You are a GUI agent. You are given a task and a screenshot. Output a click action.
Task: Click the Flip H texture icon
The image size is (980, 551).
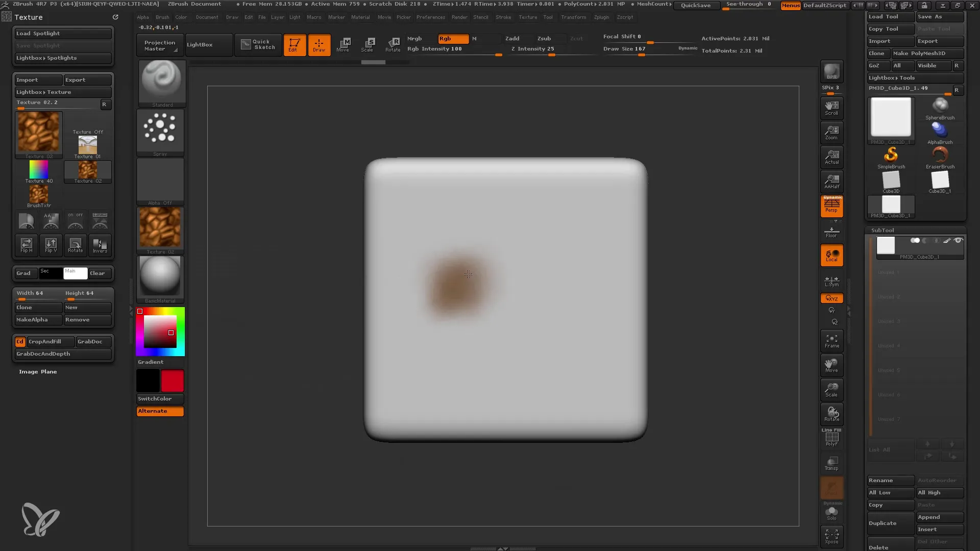tap(26, 245)
